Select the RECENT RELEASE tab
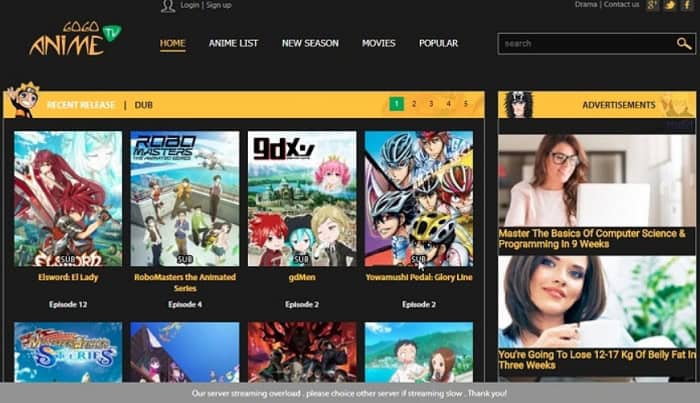This screenshot has height=403, width=700. 81,105
